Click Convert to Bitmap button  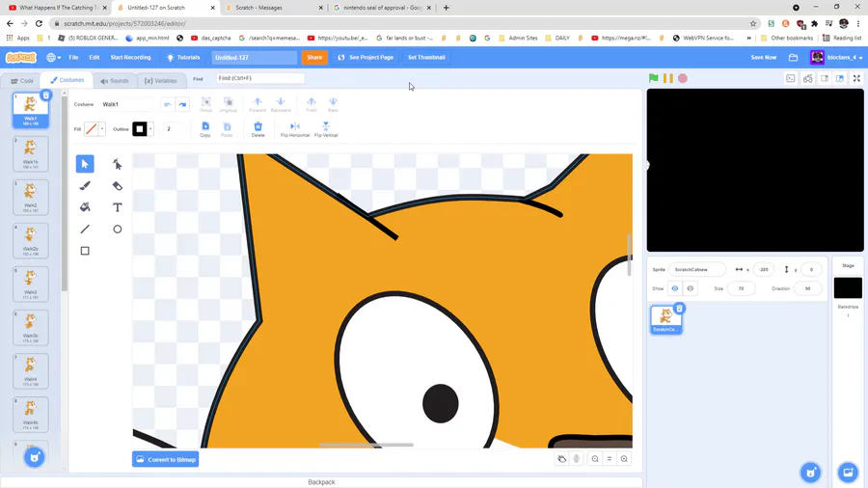(x=166, y=459)
